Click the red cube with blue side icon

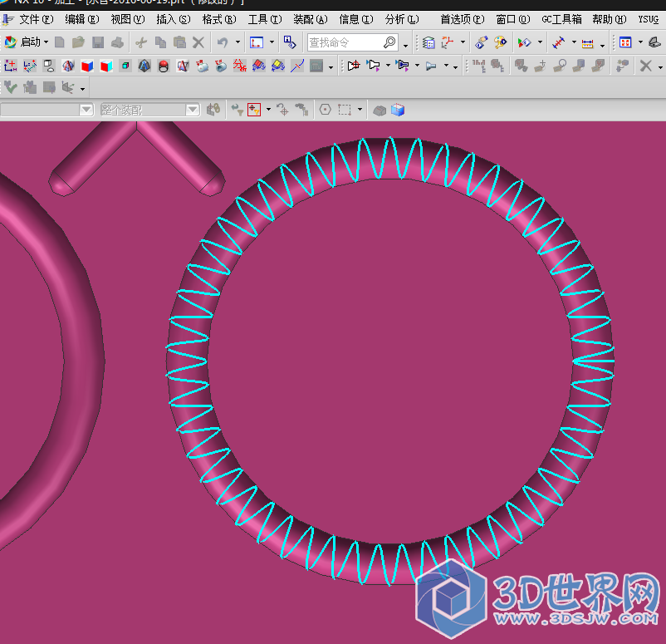[x=87, y=66]
